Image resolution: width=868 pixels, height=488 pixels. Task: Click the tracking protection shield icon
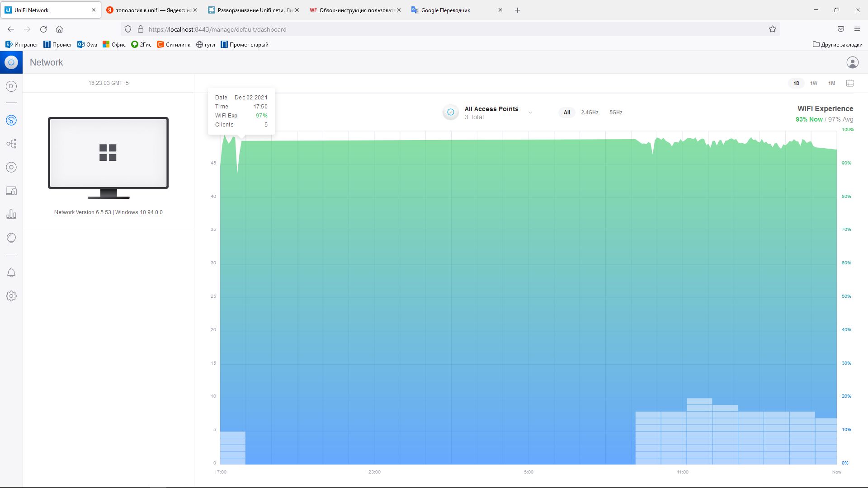click(x=128, y=29)
